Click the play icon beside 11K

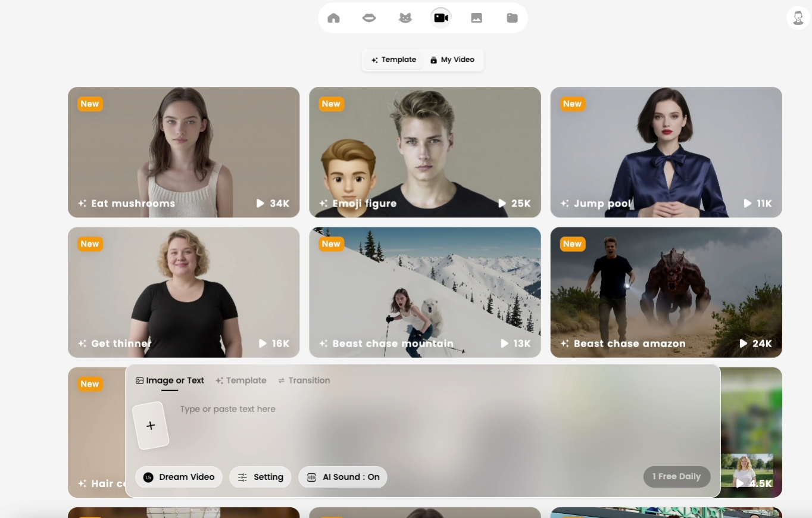[747, 204]
